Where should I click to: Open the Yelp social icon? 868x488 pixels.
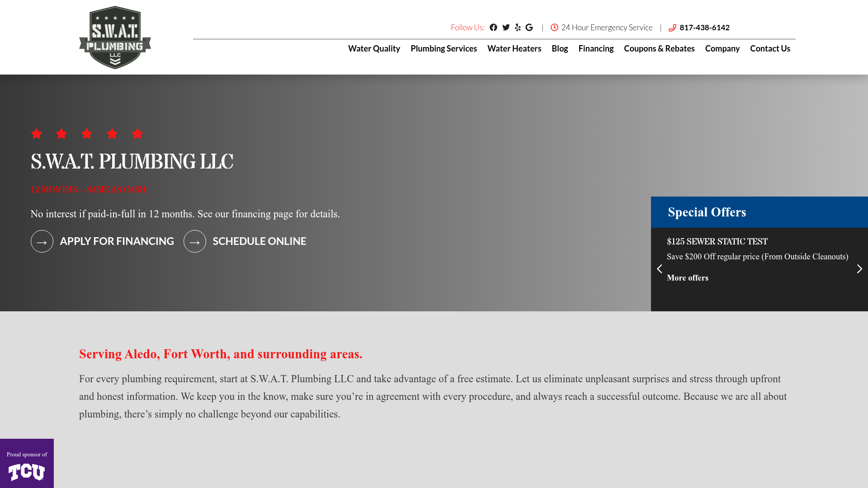coord(518,28)
